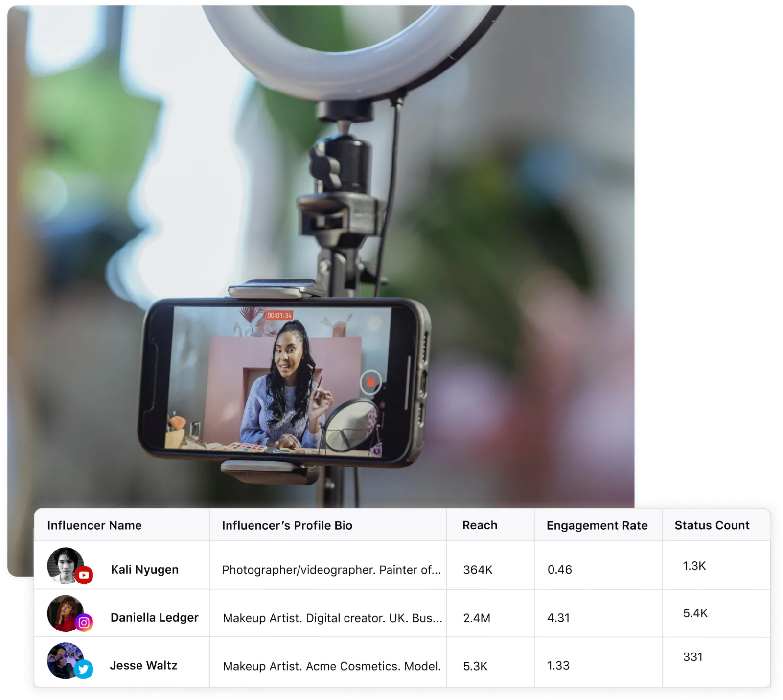The height and width of the screenshot is (700, 783).
Task: Open Jesse Waltz's influencer profile
Action: click(x=143, y=665)
